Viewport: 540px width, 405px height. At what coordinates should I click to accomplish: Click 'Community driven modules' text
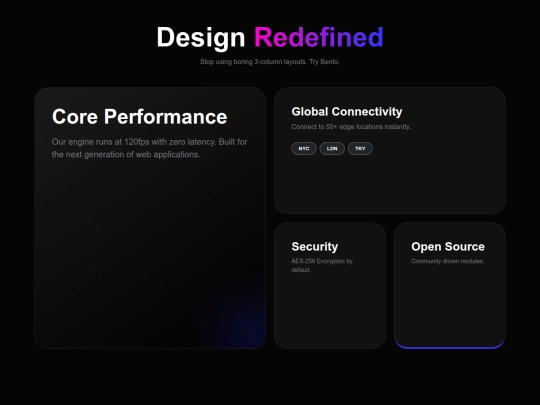pos(447,261)
